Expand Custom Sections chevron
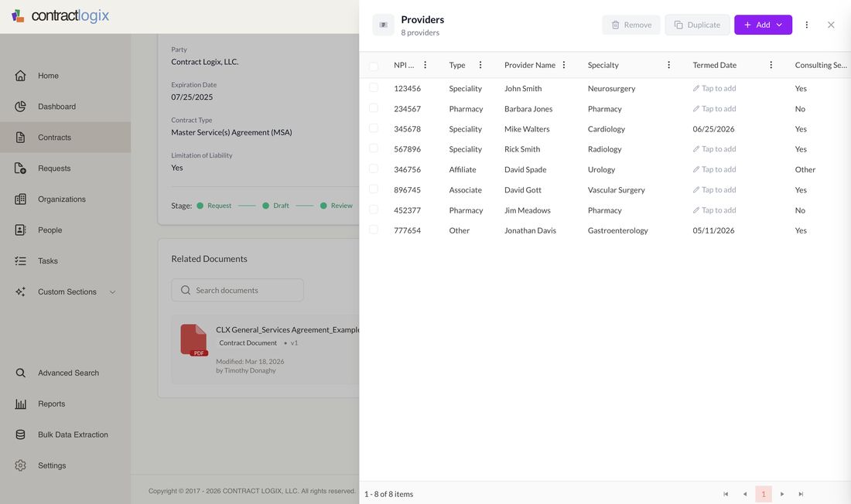Viewport: 851px width, 504px height. coord(113,292)
